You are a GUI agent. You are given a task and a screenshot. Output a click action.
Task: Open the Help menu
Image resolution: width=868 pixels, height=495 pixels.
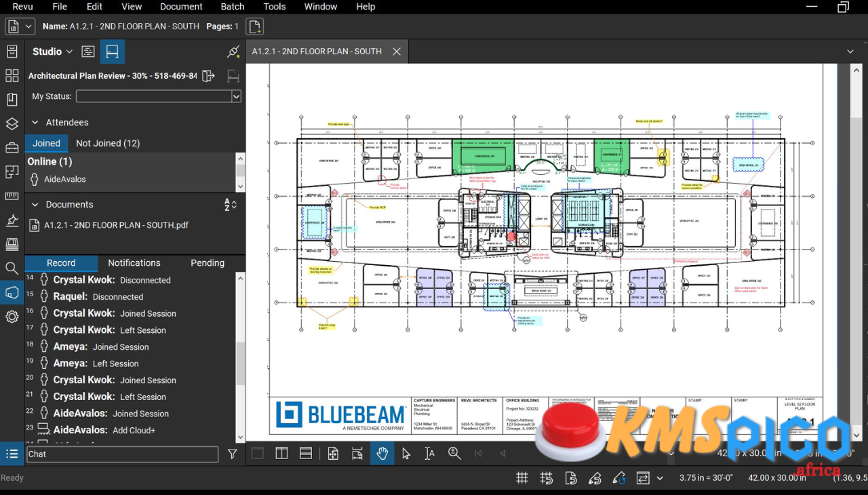[366, 7]
